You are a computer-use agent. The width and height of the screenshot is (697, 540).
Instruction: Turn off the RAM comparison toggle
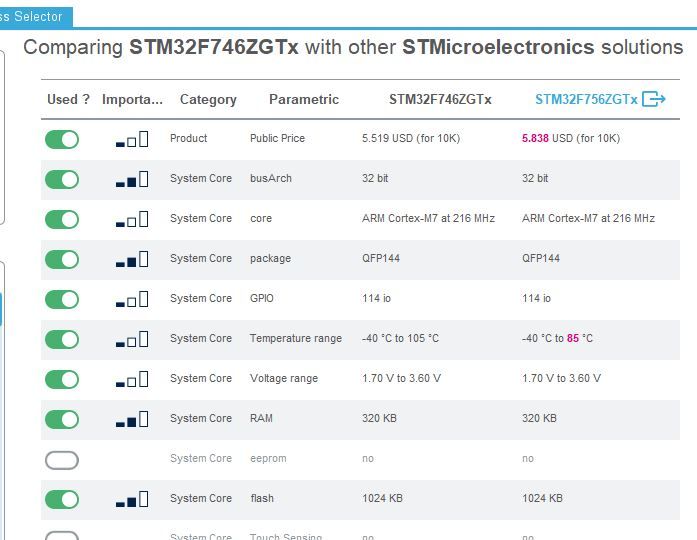[62, 419]
